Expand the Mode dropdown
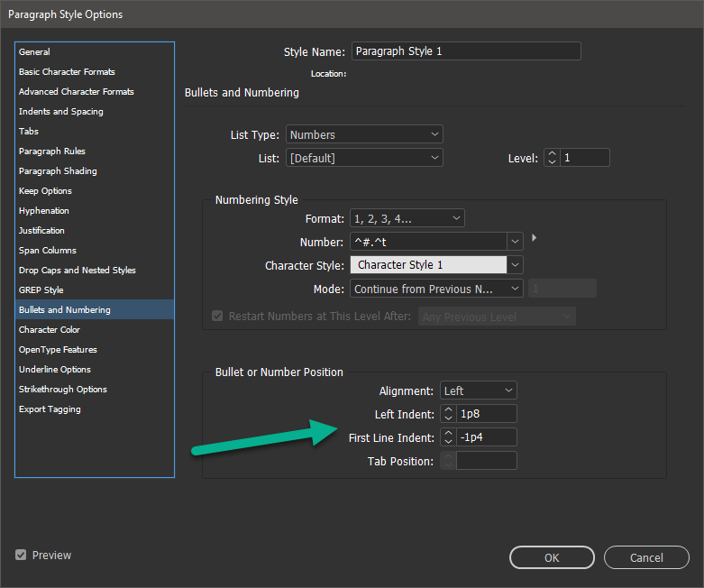 tap(436, 289)
